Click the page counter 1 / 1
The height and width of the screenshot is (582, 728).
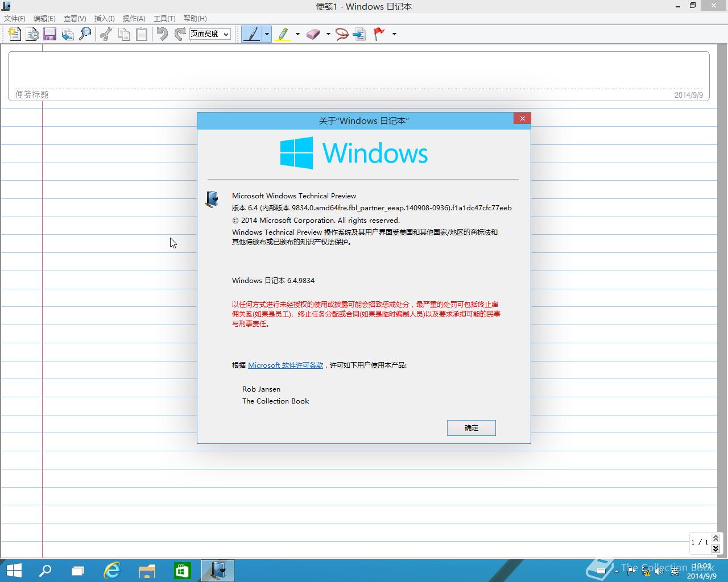click(x=700, y=542)
